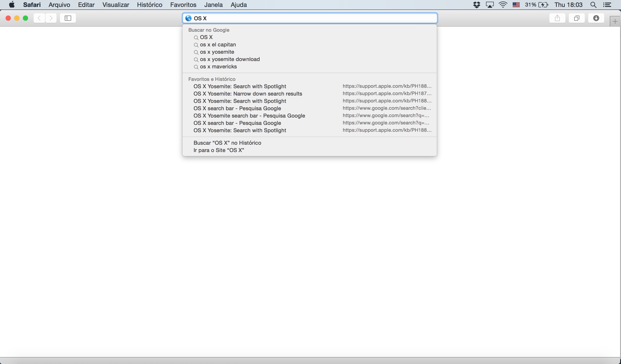
Task: Open the Share icon in Safari toolbar
Action: (557, 18)
